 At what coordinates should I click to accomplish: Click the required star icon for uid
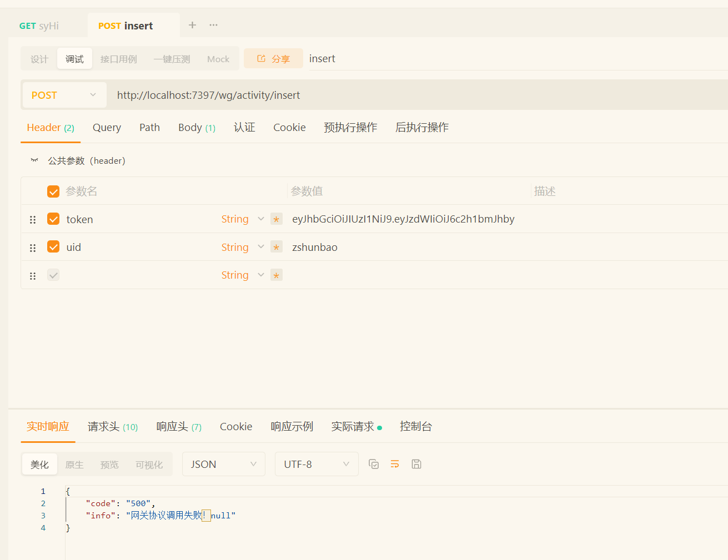(277, 247)
